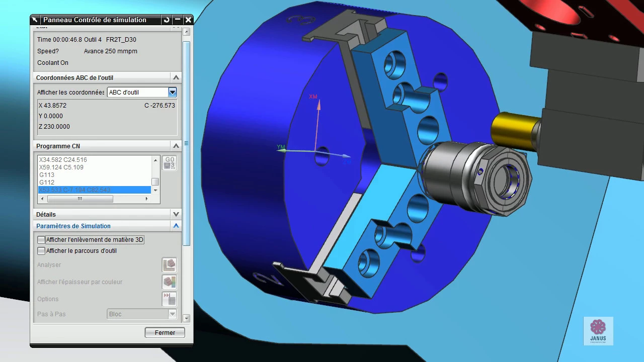Viewport: 644px width, 362px height.
Task: Click the Coolant On status text
Action: click(x=53, y=63)
